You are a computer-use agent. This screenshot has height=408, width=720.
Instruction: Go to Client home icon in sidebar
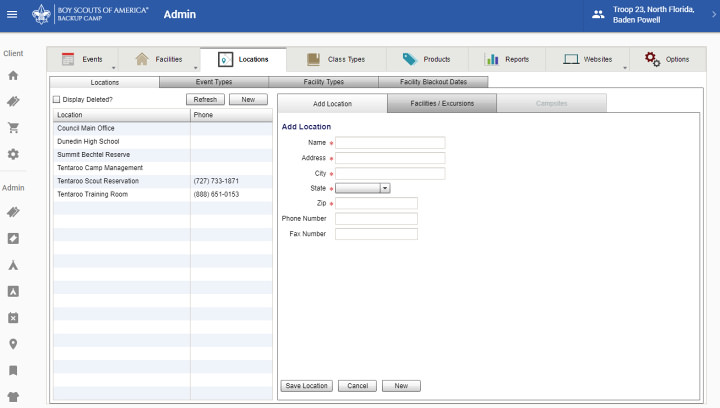pyautogui.click(x=13, y=76)
